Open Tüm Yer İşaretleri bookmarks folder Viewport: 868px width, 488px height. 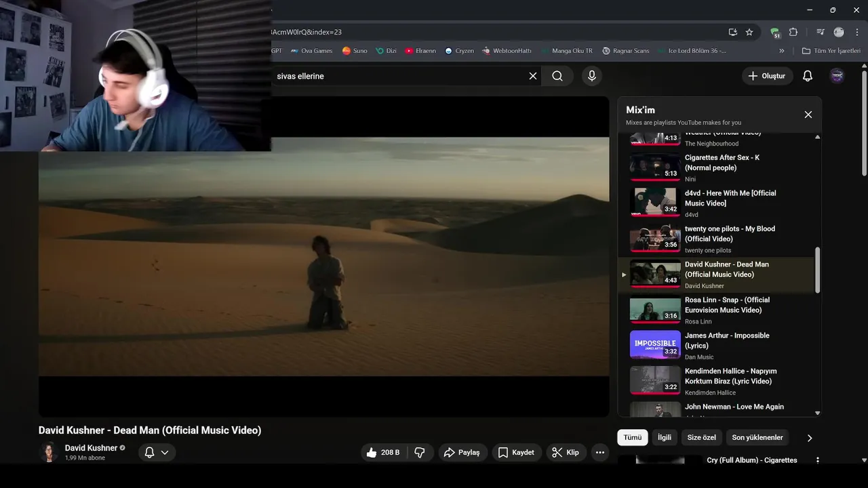tap(831, 51)
